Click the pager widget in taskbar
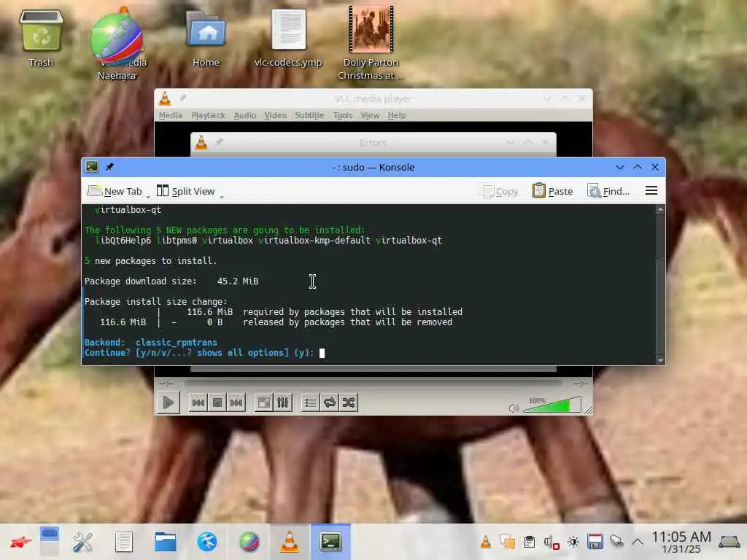The image size is (747, 560). (50, 542)
